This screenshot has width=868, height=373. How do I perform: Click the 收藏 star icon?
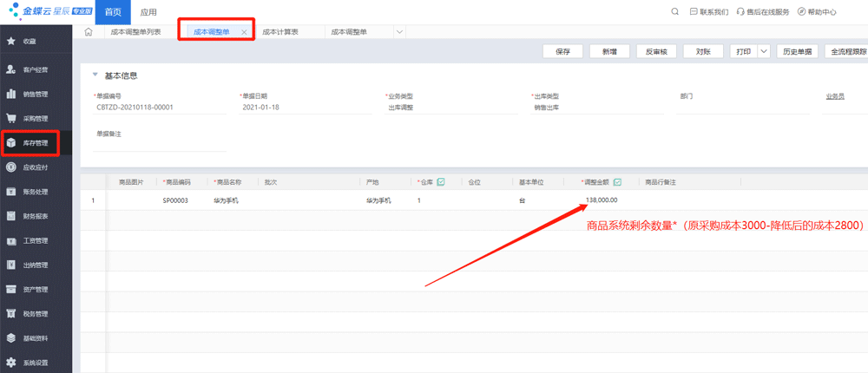tap(10, 41)
